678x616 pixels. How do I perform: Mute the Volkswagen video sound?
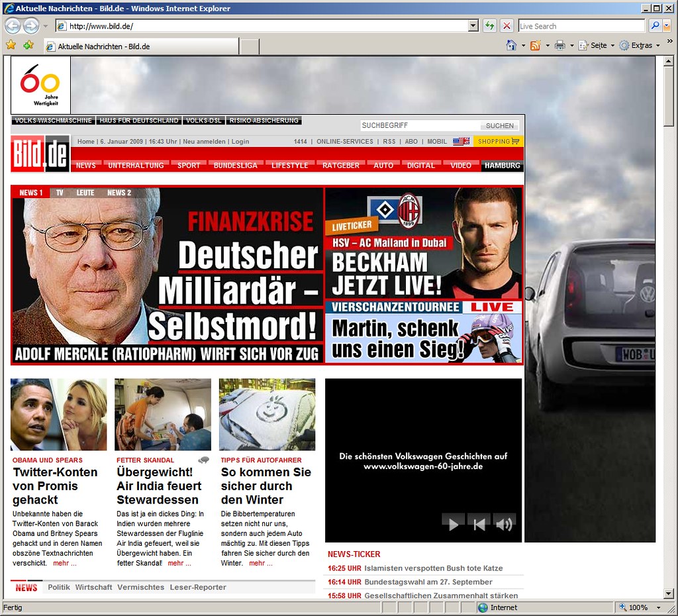(504, 524)
